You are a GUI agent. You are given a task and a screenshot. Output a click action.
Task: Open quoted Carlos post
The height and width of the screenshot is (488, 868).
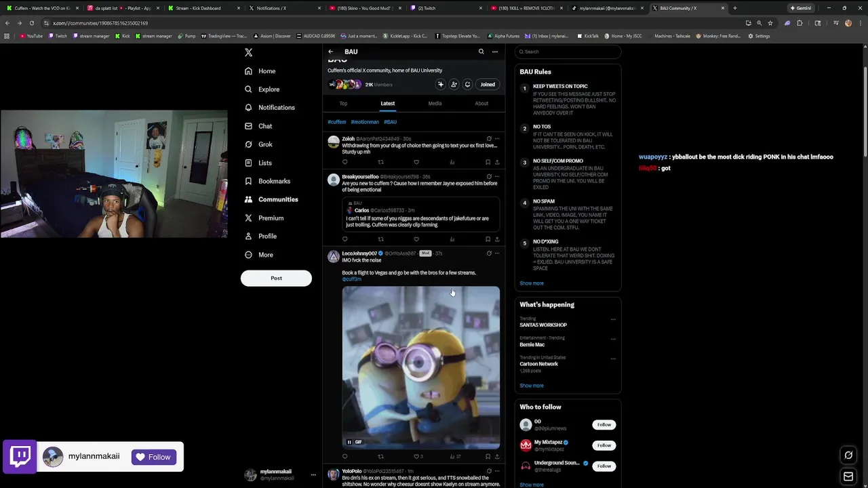[420, 215]
